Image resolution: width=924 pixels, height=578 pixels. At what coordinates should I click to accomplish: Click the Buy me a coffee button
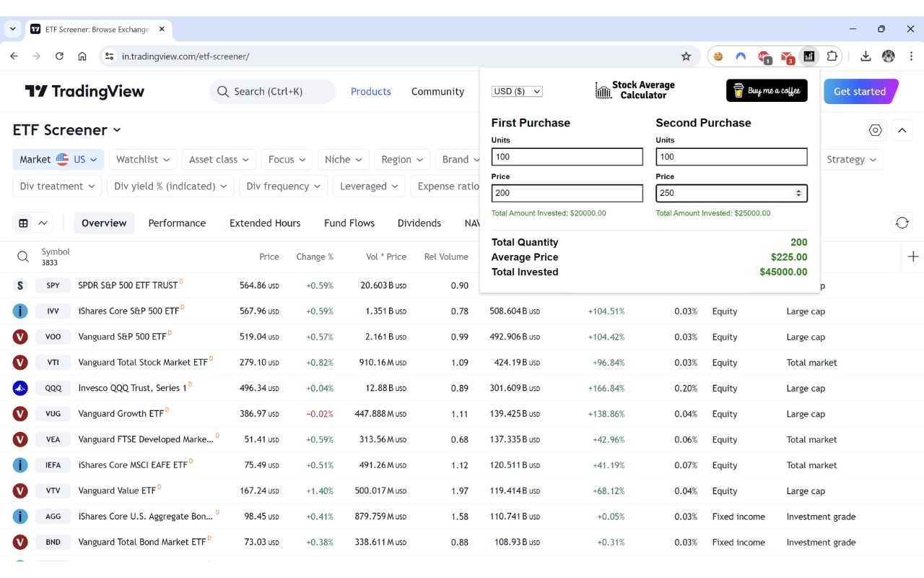click(767, 91)
